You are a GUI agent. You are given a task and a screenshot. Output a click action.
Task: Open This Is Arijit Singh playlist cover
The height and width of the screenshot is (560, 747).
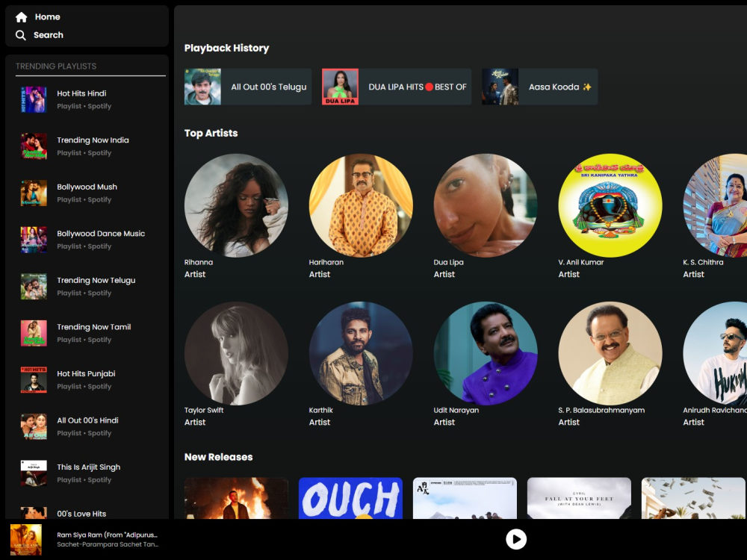pyautogui.click(x=34, y=473)
